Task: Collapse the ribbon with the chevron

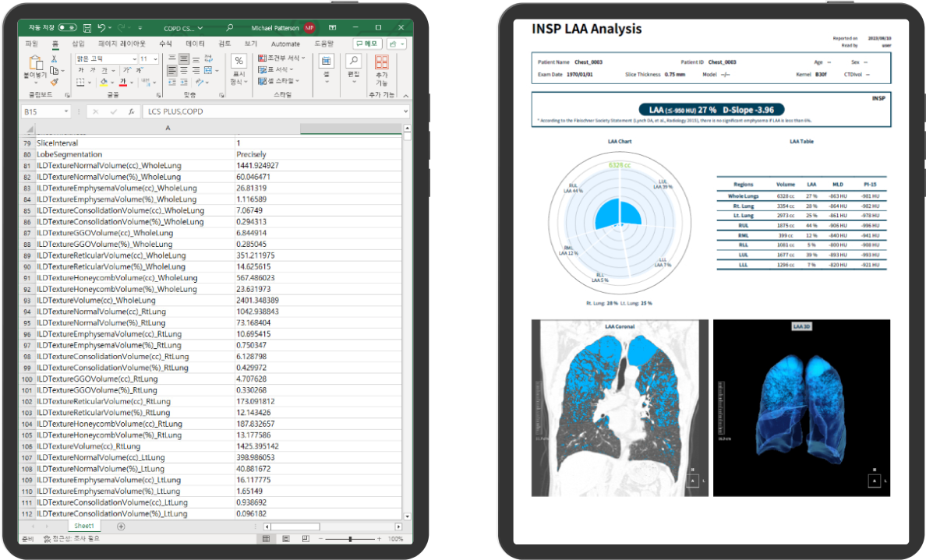Action: click(x=406, y=96)
